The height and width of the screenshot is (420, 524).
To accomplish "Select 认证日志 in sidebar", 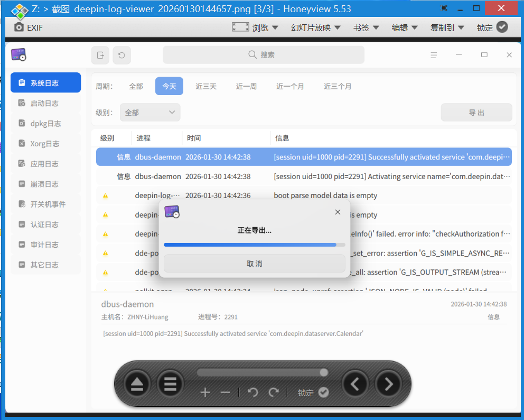I will (x=46, y=225).
